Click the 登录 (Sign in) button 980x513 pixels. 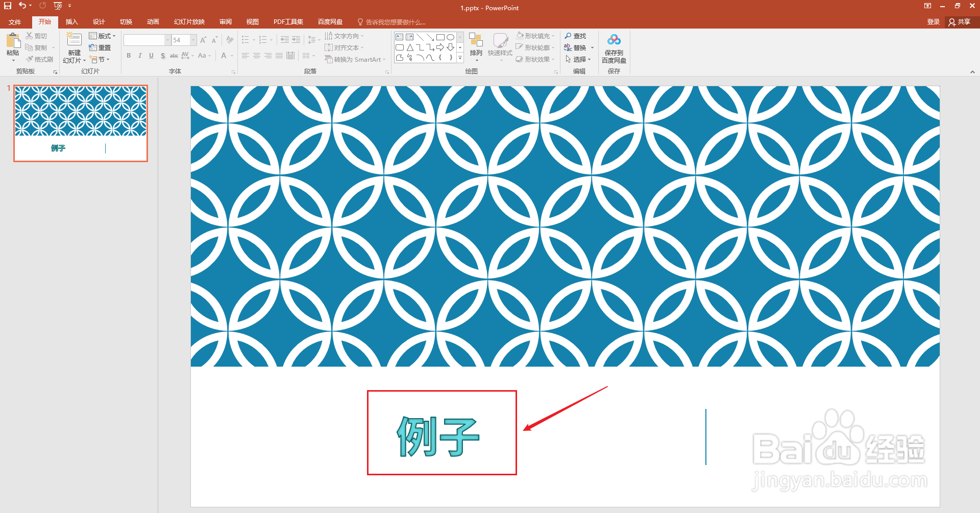click(934, 21)
